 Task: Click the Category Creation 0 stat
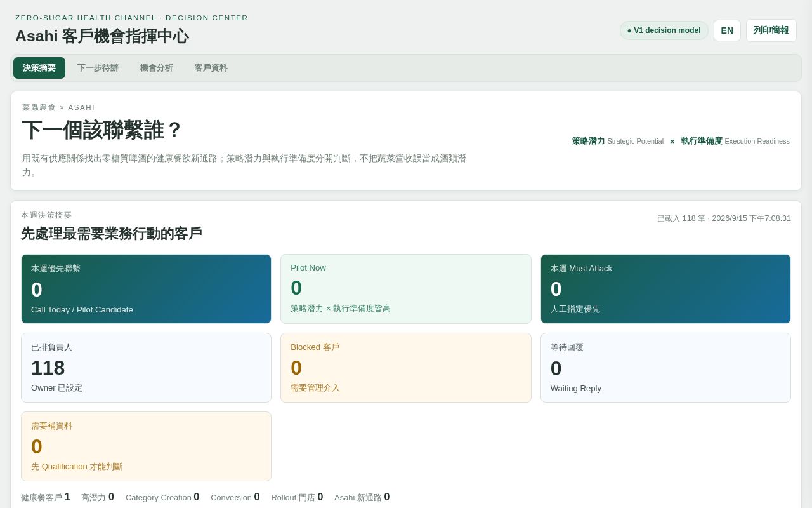pyautogui.click(x=162, y=497)
